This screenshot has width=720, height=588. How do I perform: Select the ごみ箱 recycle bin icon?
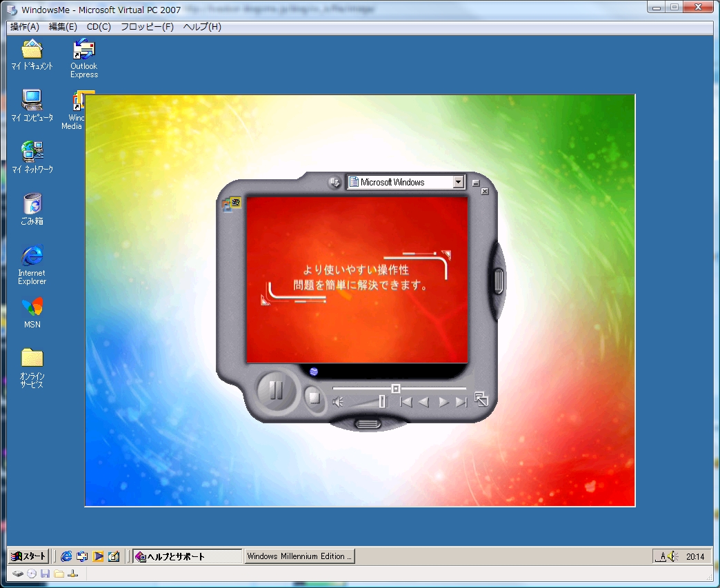32,210
